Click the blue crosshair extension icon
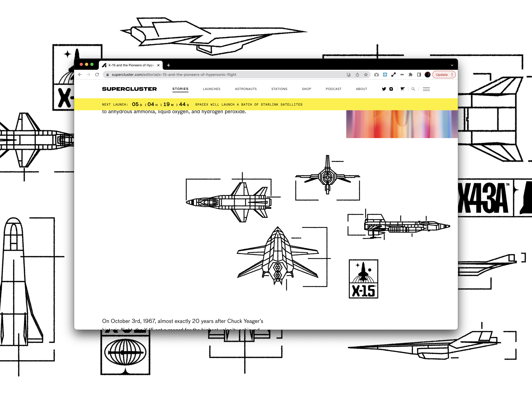The height and width of the screenshot is (398, 532). click(385, 75)
